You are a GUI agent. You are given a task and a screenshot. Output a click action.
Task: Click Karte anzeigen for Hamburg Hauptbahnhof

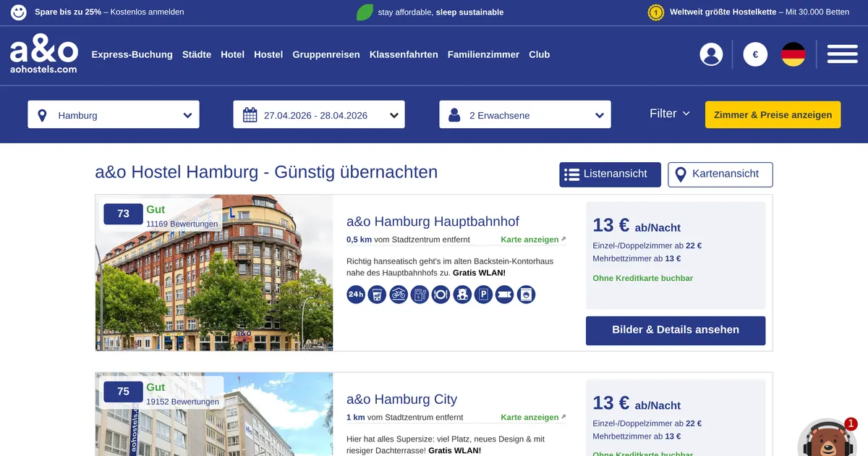coord(533,240)
